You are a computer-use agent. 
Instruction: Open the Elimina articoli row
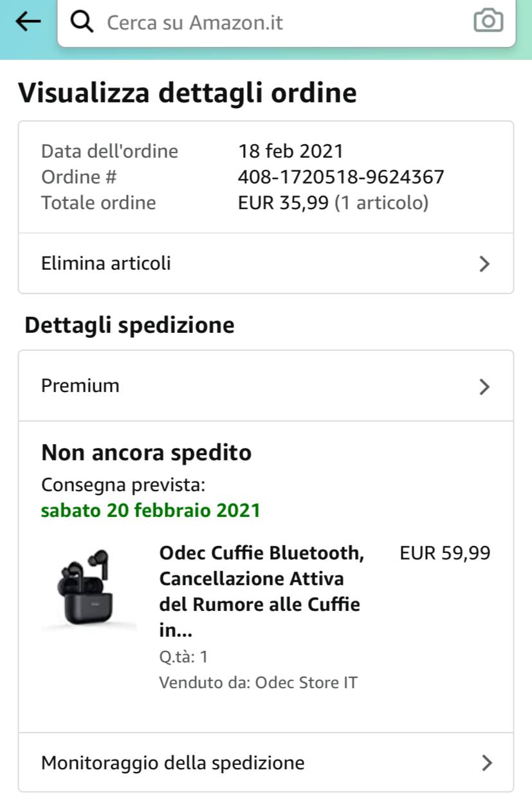266,263
